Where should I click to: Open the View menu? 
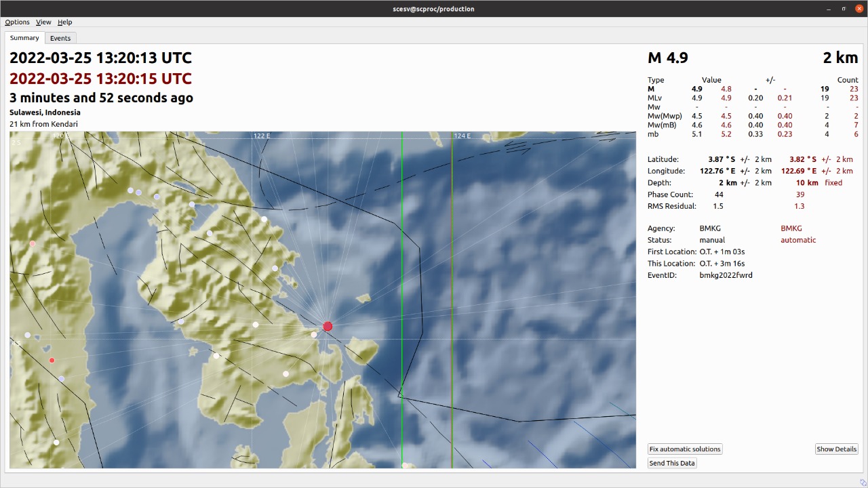click(x=43, y=22)
